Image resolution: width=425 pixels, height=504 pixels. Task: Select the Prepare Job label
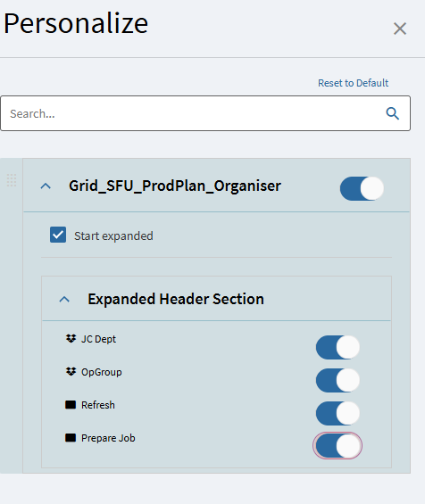click(108, 438)
